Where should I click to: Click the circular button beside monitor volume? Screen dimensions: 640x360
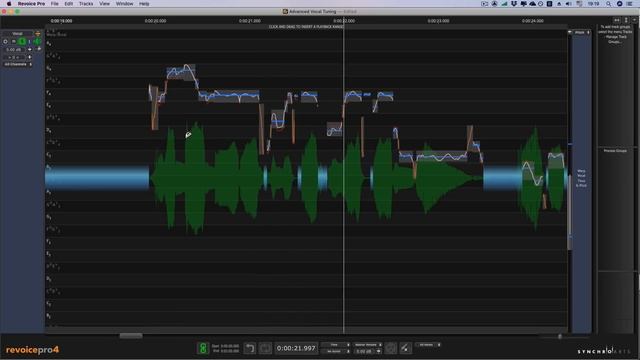(391, 348)
